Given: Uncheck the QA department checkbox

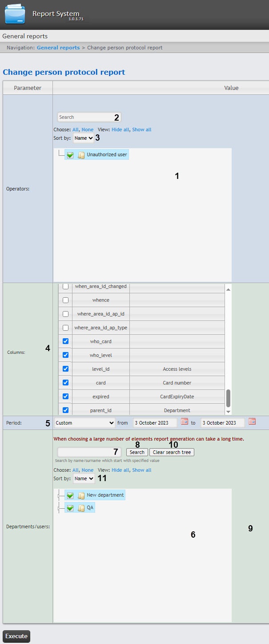Looking at the screenshot, I should pyautogui.click(x=70, y=508).
